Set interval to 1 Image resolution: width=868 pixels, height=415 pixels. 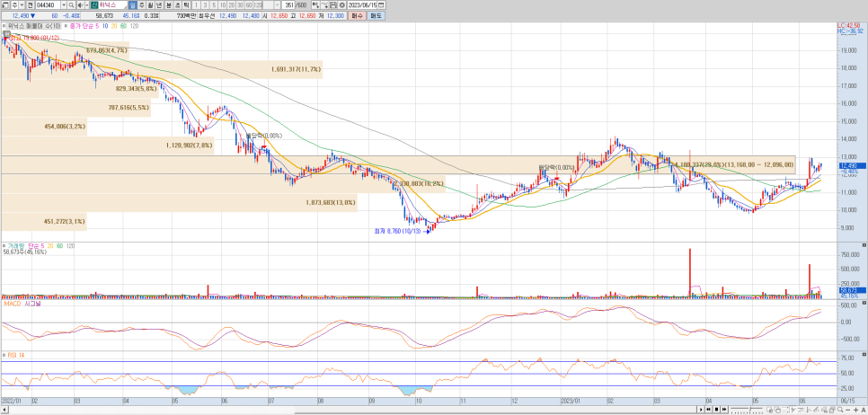[x=196, y=5]
